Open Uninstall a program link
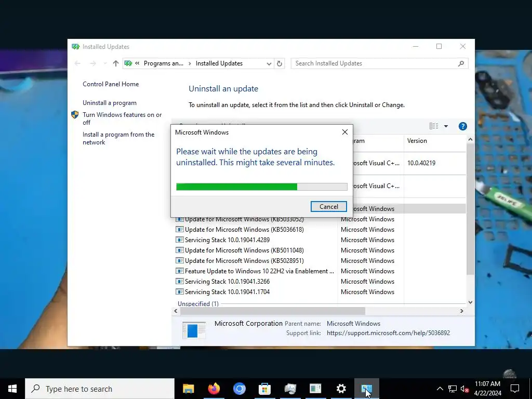Screen dimensions: 532x399 pyautogui.click(x=110, y=103)
